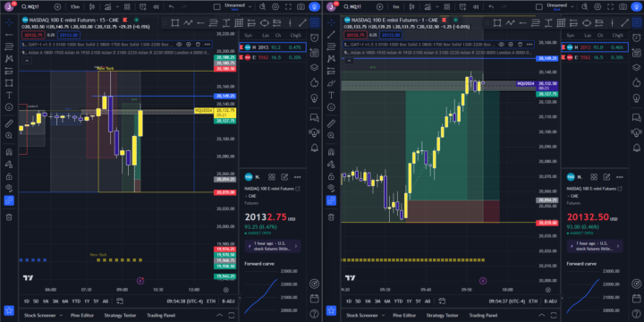This screenshot has height=322, width=644.
Task: Click the trash remove-objects icon in left sidebar
Action: pyautogui.click(x=9, y=217)
